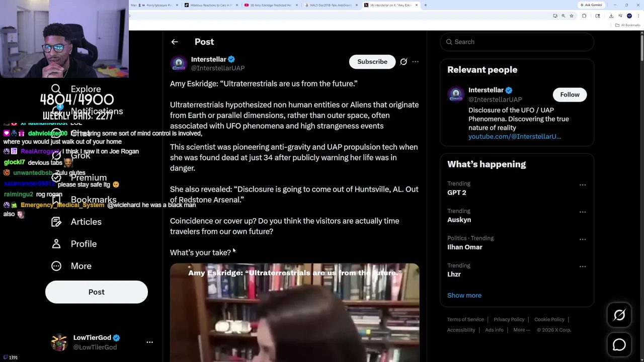This screenshot has height=362, width=644.
Task: Open floating messages chat button
Action: 619,345
